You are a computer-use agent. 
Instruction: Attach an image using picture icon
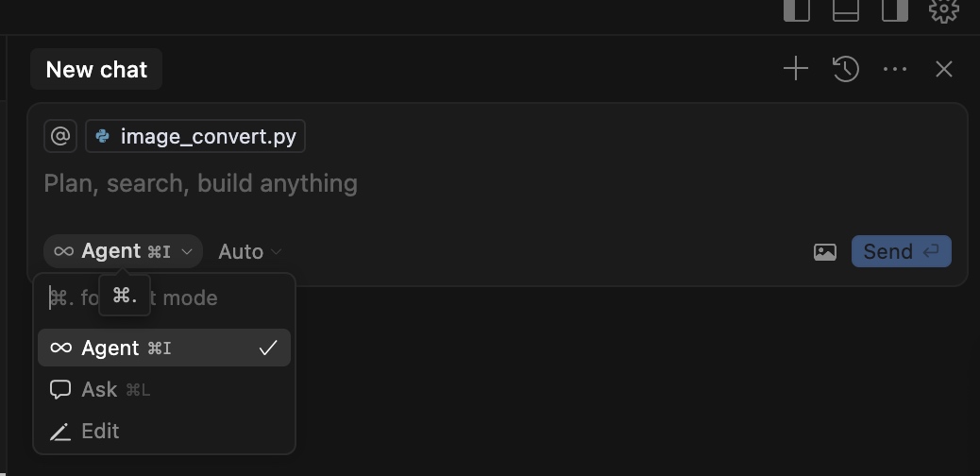pyautogui.click(x=825, y=251)
